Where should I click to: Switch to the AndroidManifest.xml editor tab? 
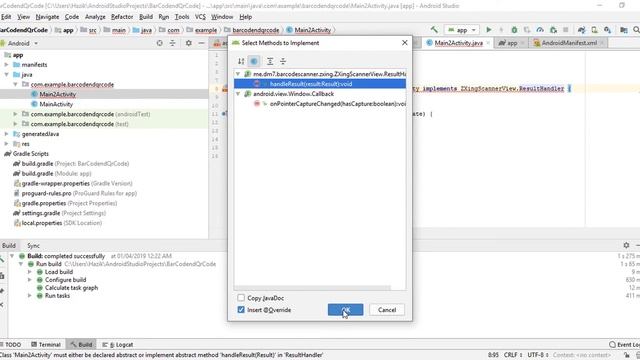(x=569, y=42)
